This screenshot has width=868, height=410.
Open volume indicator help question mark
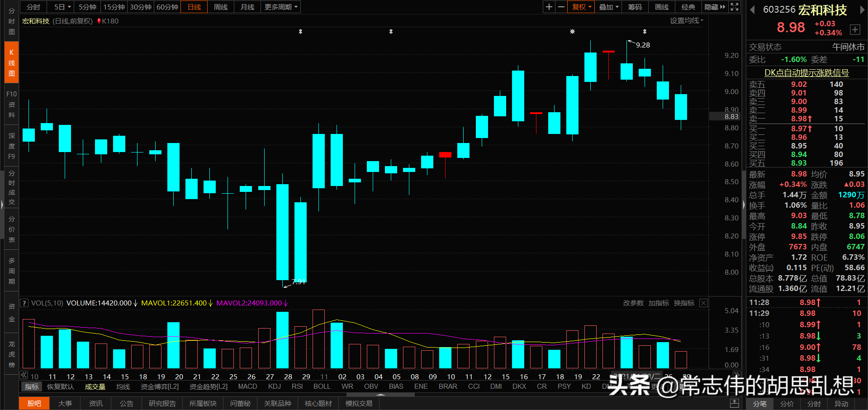(x=24, y=303)
